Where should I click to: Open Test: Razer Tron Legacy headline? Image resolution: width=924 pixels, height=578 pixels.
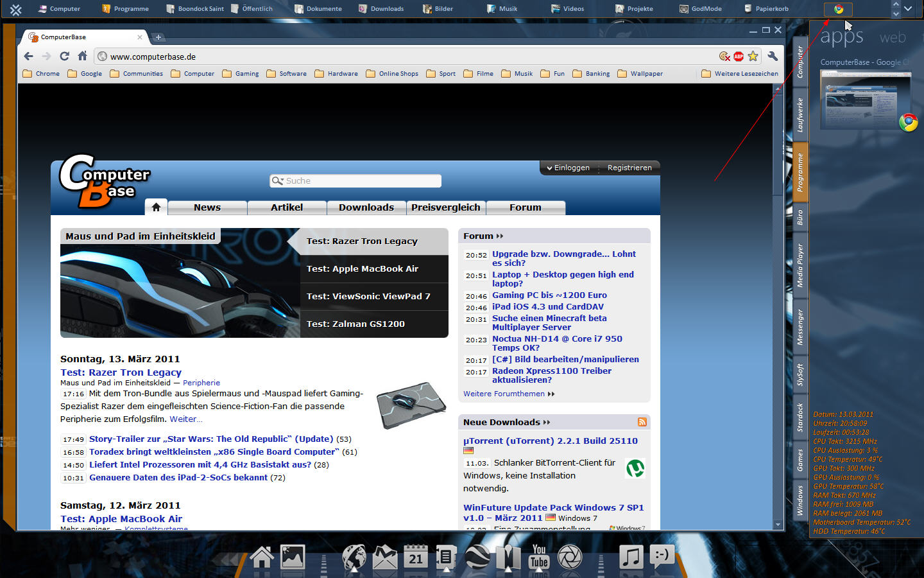(121, 372)
